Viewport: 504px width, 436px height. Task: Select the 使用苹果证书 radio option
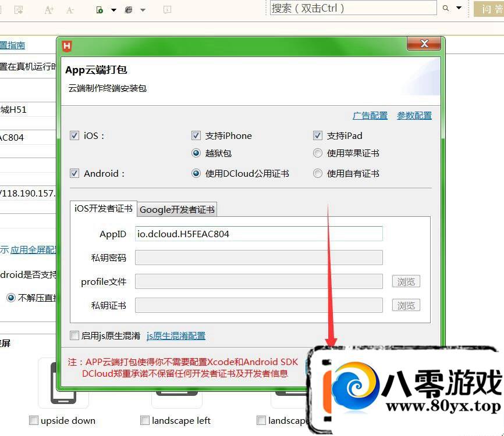coord(318,153)
